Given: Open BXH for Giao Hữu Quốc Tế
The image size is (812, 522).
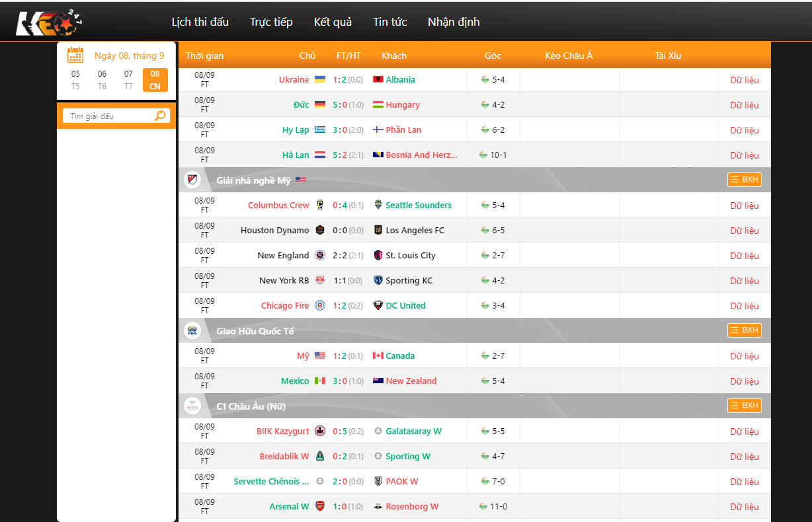Looking at the screenshot, I should click(745, 330).
